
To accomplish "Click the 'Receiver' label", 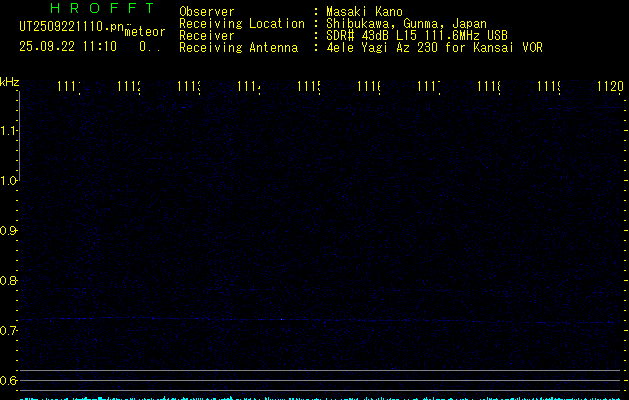I will pos(207,35).
